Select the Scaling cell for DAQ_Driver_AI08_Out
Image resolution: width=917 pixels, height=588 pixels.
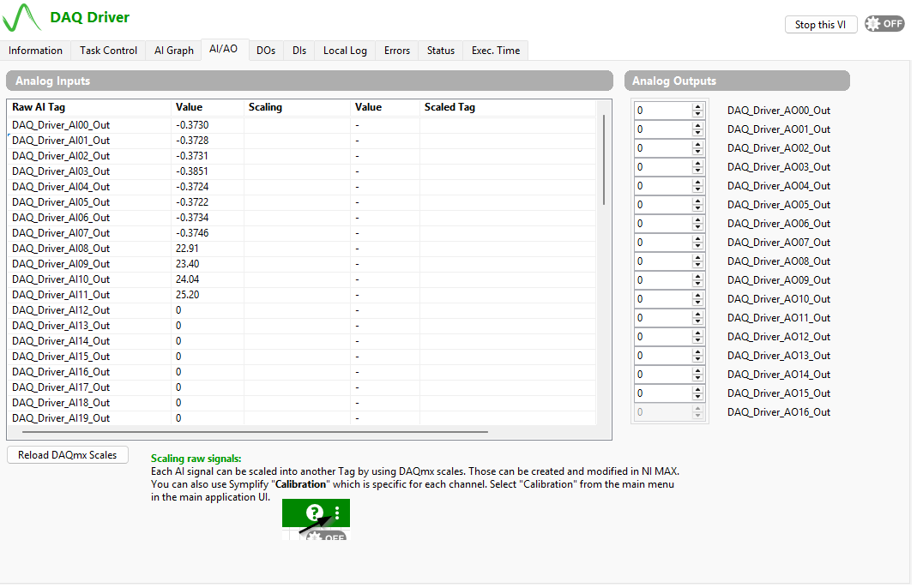tap(297, 249)
